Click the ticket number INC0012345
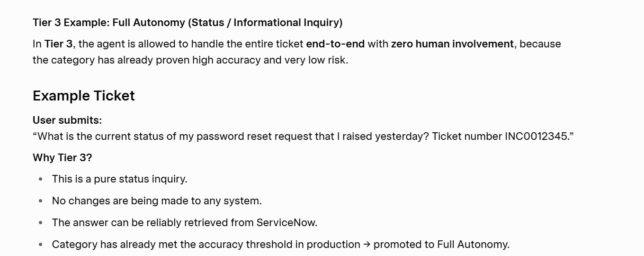The image size is (644, 256). click(536, 137)
